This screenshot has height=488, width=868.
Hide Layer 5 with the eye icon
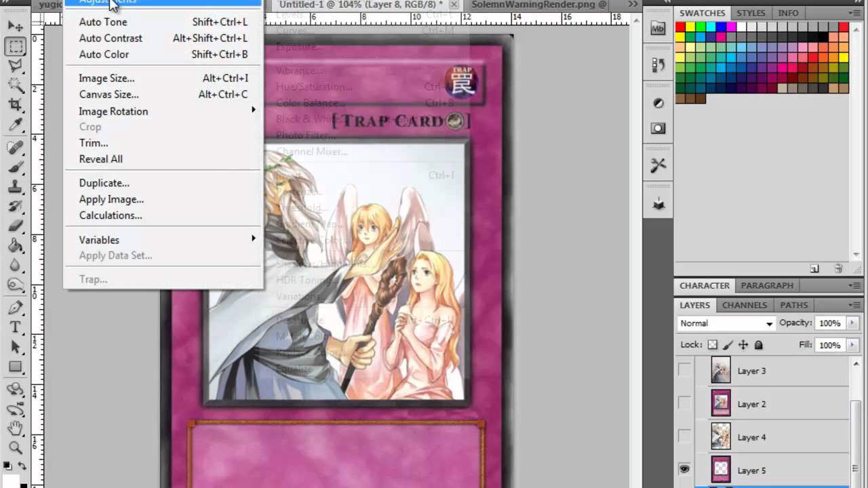[x=684, y=470]
